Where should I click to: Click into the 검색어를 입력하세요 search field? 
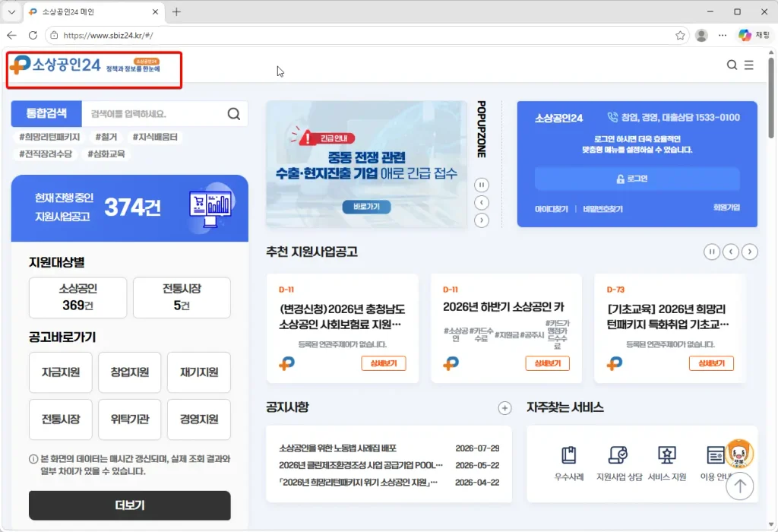coord(153,114)
